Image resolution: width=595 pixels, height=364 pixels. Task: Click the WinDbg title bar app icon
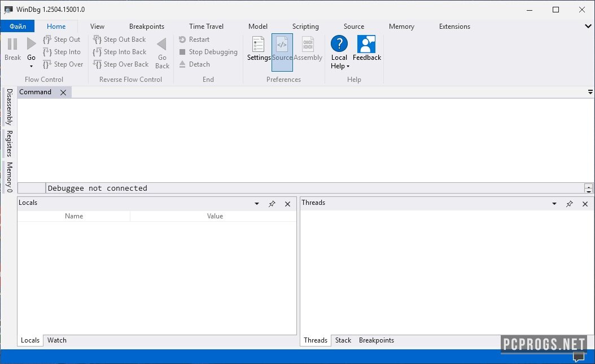point(8,10)
